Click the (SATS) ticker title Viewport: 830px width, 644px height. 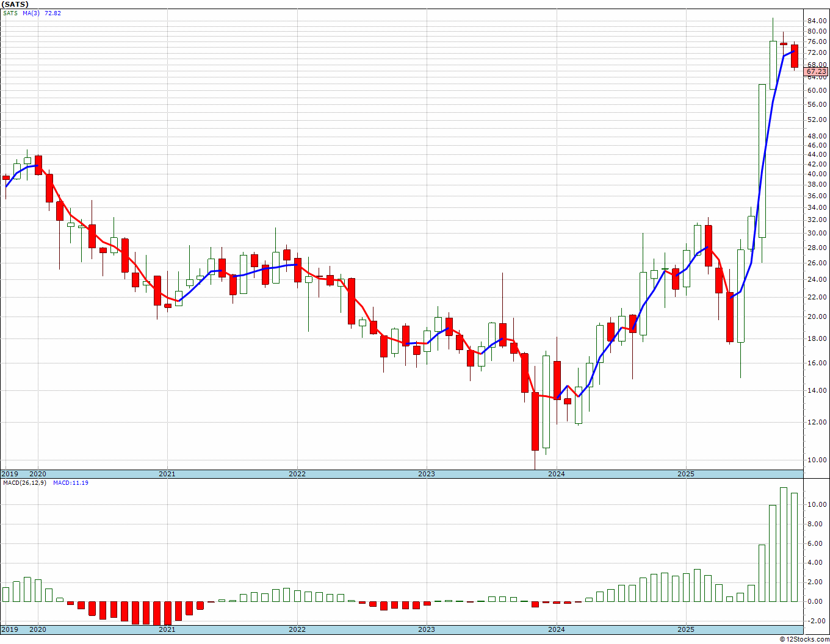click(15, 4)
